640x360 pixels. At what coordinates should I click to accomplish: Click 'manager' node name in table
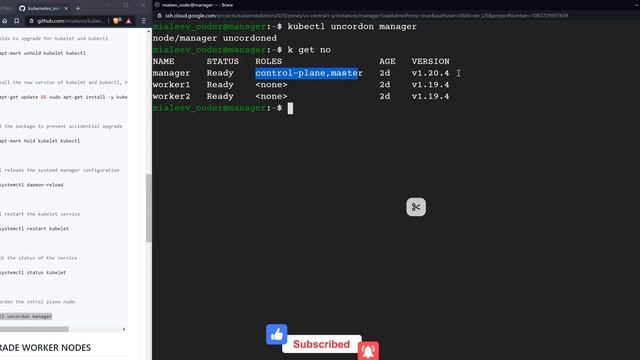(x=171, y=73)
